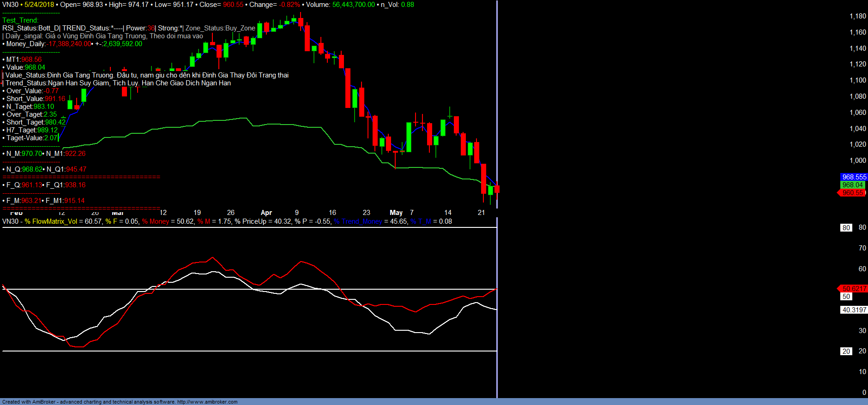
Task: Select the 20 level label box
Action: 846,351
